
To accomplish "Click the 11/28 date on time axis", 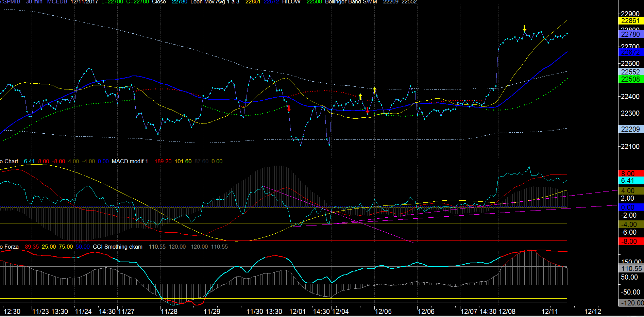I will (x=169, y=311).
